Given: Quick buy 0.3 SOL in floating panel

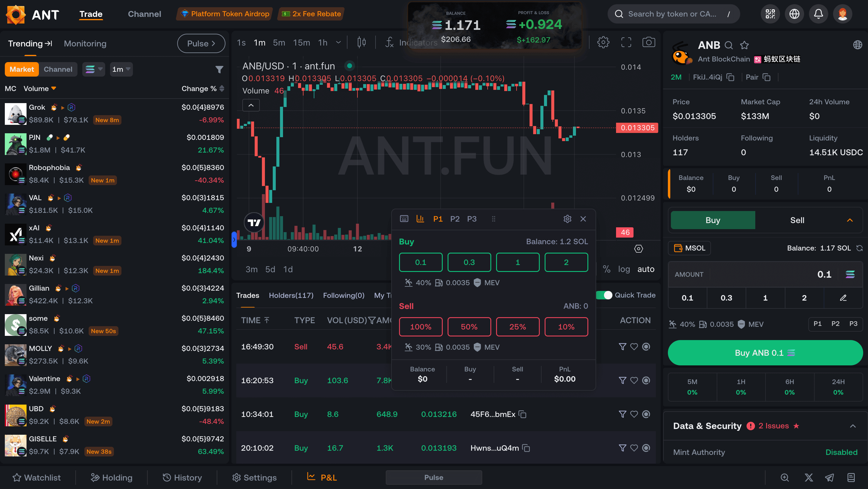Looking at the screenshot, I should (x=469, y=262).
